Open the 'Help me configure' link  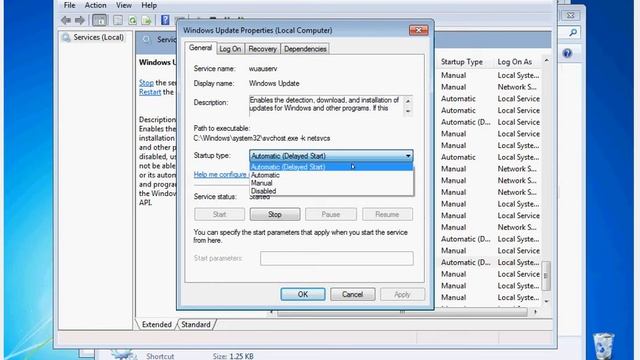(221, 174)
